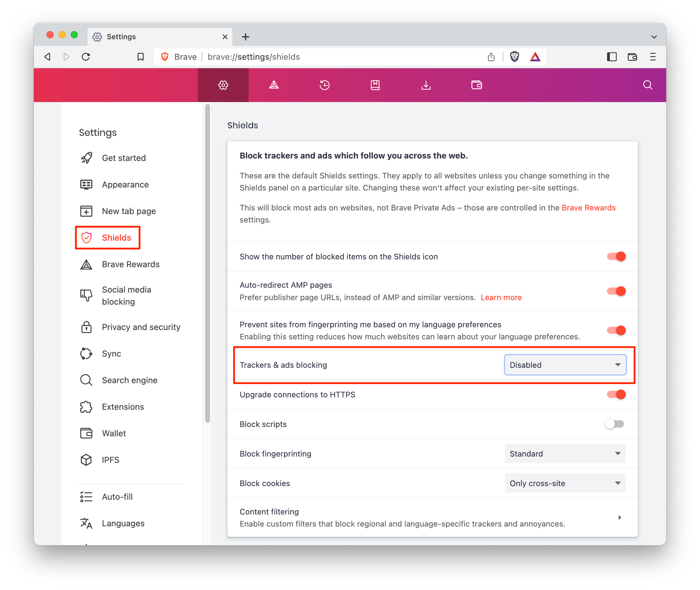Open the Wallet tab in pink header
The height and width of the screenshot is (590, 700).
coord(476,85)
